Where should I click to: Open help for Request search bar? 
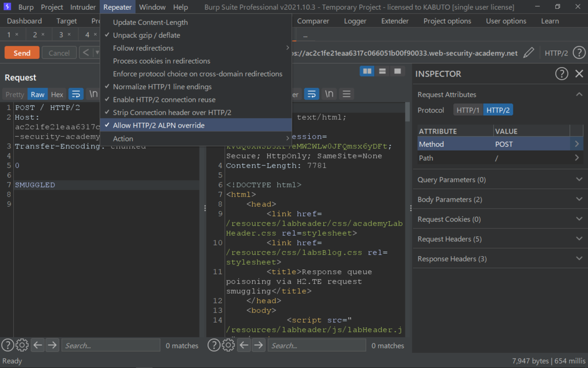[7, 345]
